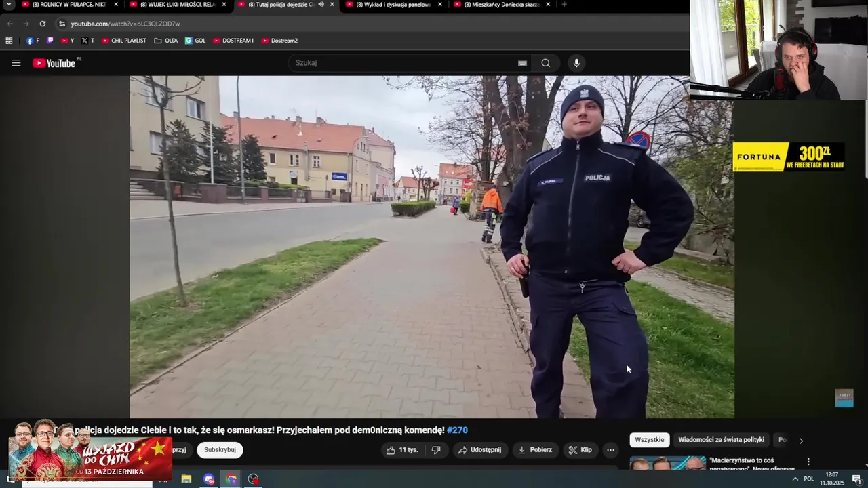Image resolution: width=868 pixels, height=488 pixels.
Task: Open the Macierzyństwo to coś recommended video title
Action: pos(752,464)
